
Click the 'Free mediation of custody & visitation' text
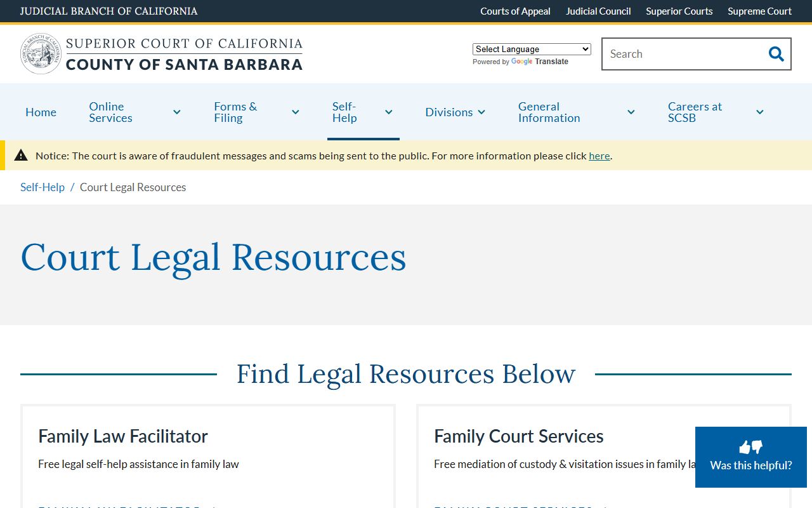(565, 464)
